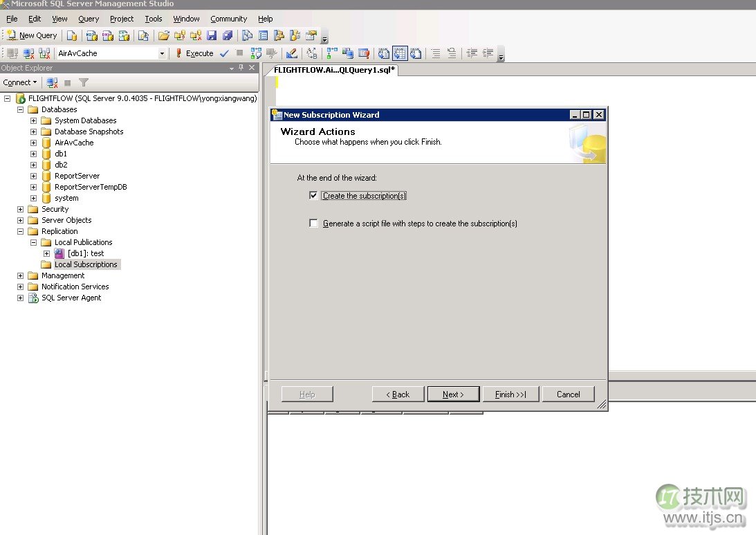
Task: Collapse the Replication folder
Action: pyautogui.click(x=20, y=232)
